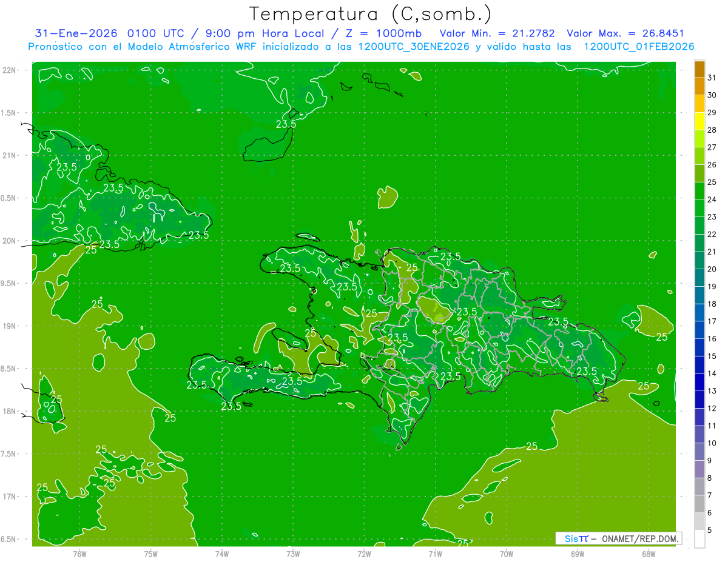Click the "28" value on the color scale
This screenshot has width=728, height=562.
click(x=712, y=130)
